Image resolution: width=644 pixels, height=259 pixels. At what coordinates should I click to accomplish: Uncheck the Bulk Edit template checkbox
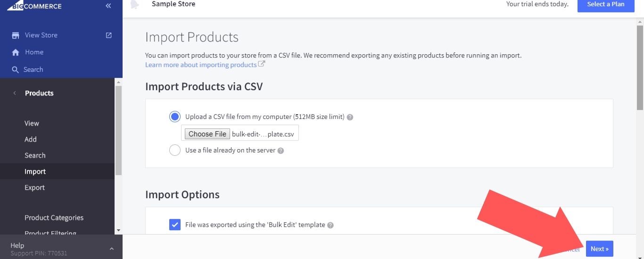[x=175, y=225]
